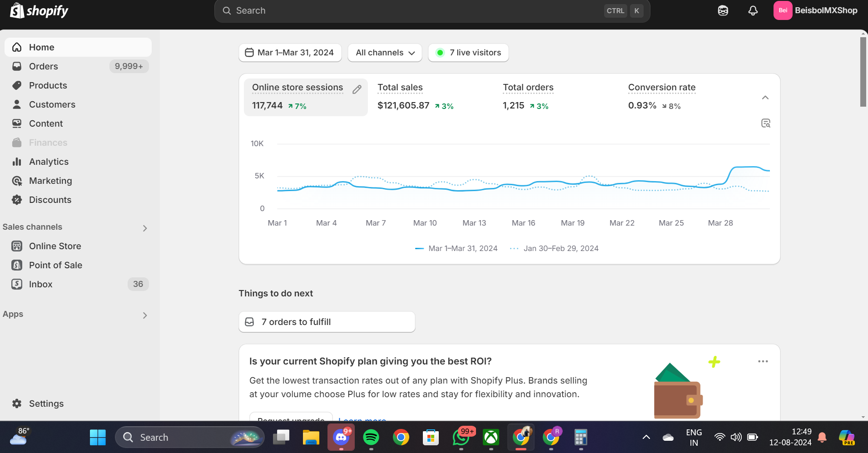Toggle the Mar 1–Mar 31, 2024 legend series
This screenshot has width=868, height=453.
click(456, 248)
